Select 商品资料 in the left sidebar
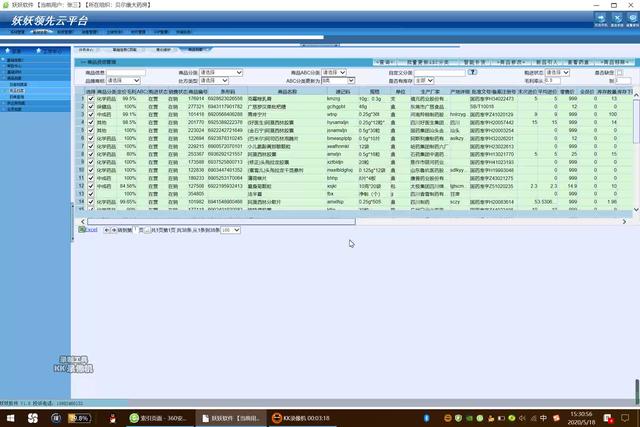The height and width of the screenshot is (427, 640). pos(17,90)
